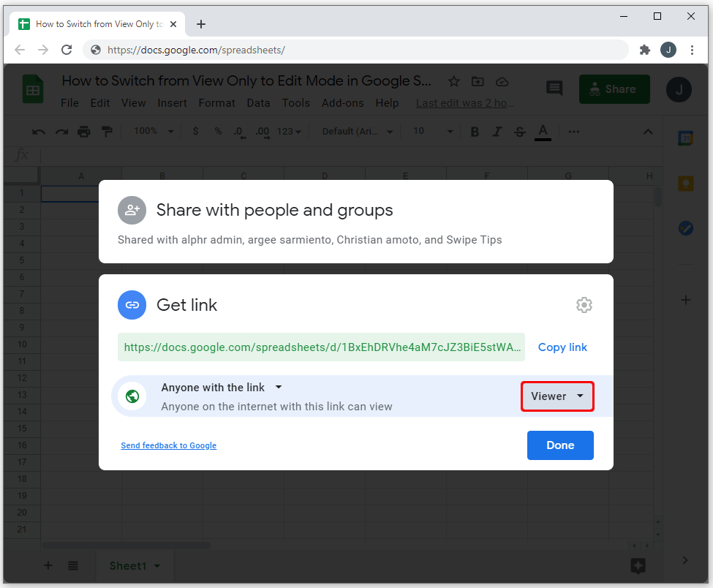Image resolution: width=713 pixels, height=588 pixels.
Task: Click the undo arrow icon
Action: [x=39, y=132]
